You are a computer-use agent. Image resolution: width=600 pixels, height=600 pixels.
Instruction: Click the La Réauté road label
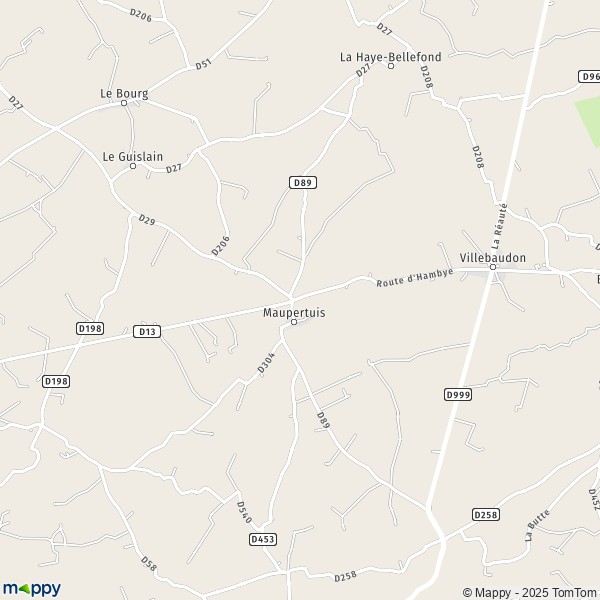point(500,227)
